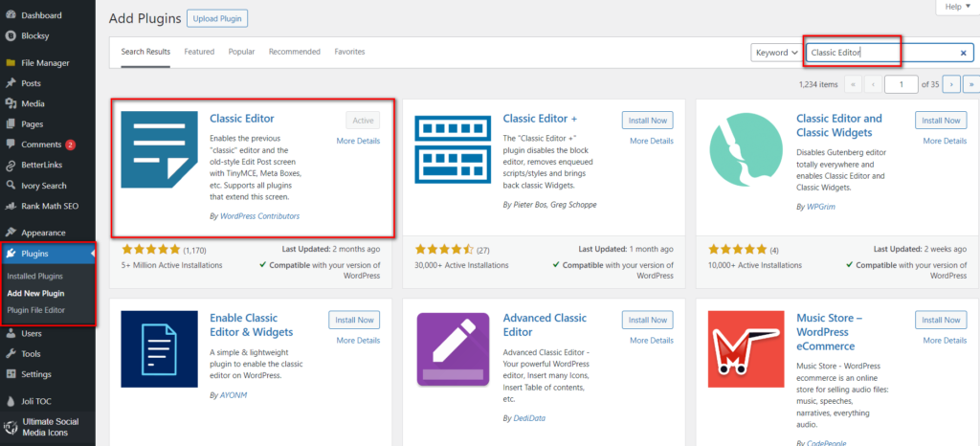Click the current page number field
This screenshot has height=446, width=980.
click(x=902, y=83)
